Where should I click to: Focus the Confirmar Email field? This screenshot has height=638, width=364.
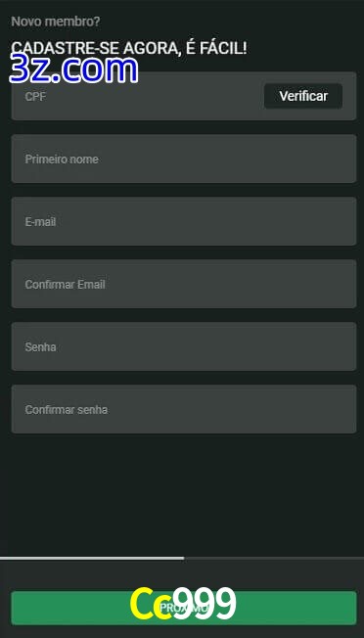[x=184, y=284]
